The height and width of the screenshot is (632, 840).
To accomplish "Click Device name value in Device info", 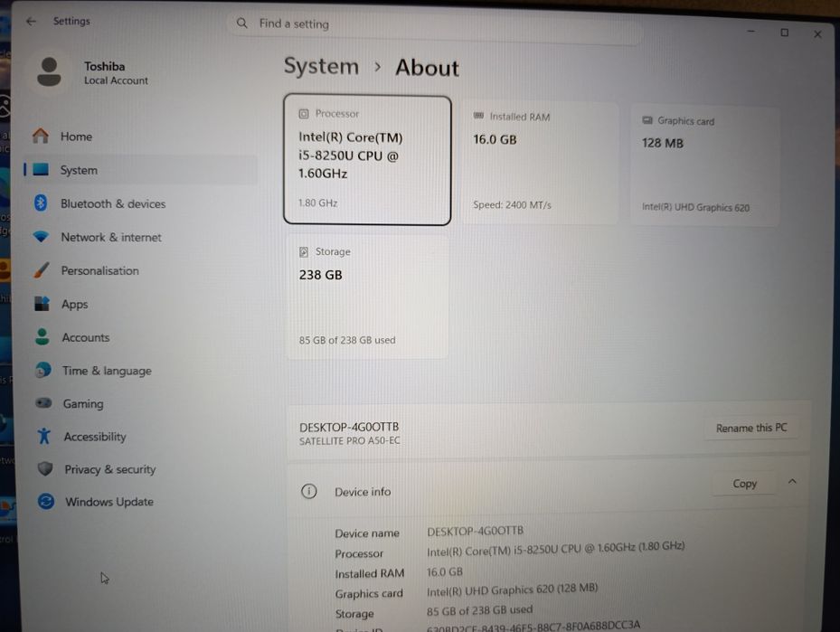I will point(476,531).
